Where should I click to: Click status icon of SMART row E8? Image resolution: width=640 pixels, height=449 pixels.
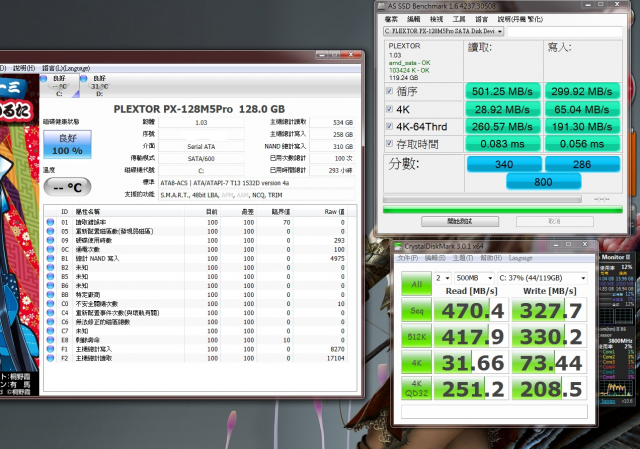(x=51, y=340)
